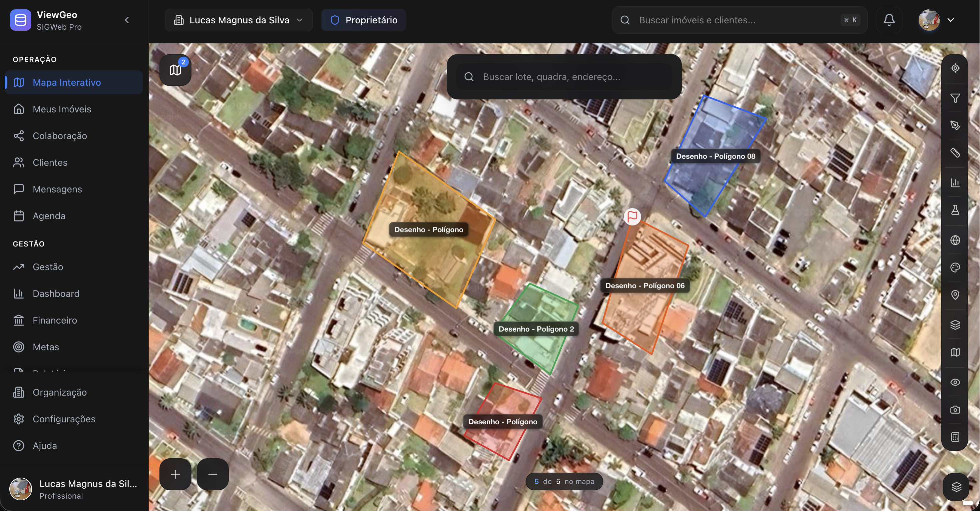
Task: Open Metas
Action: point(74,347)
